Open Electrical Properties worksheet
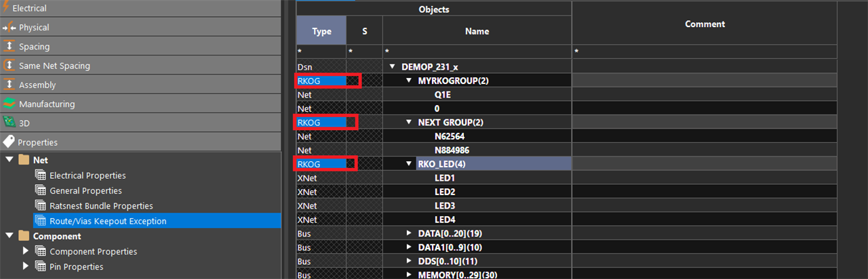The image size is (868, 279). (87, 175)
